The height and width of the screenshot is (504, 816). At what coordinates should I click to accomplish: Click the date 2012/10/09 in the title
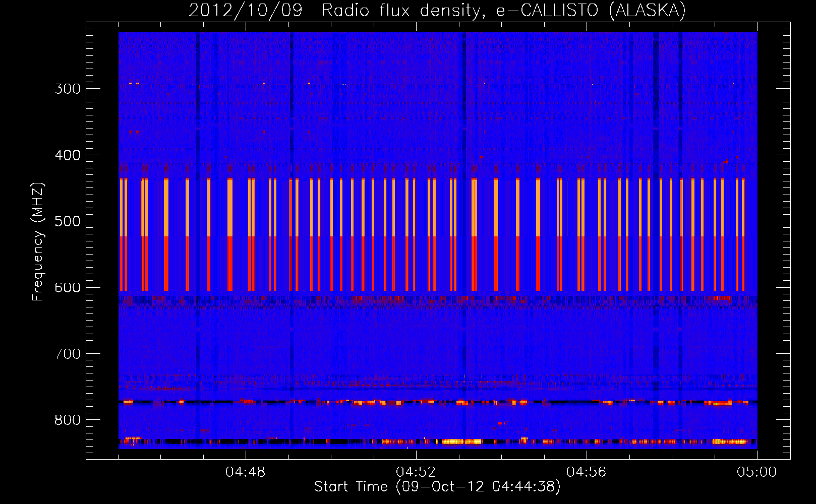(245, 11)
